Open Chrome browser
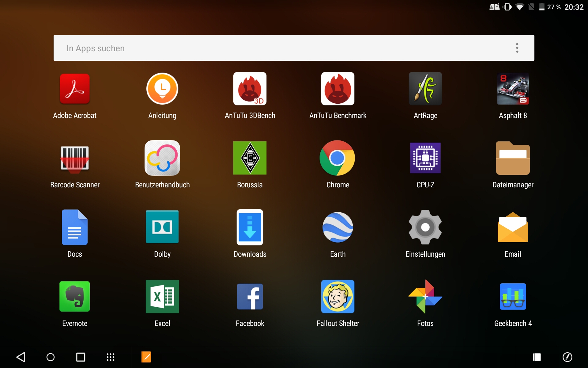 click(337, 158)
